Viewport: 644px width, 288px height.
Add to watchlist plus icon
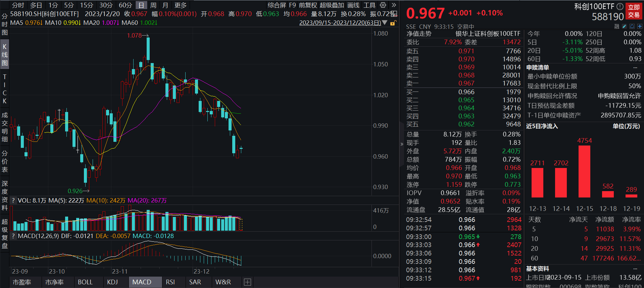click(640, 26)
